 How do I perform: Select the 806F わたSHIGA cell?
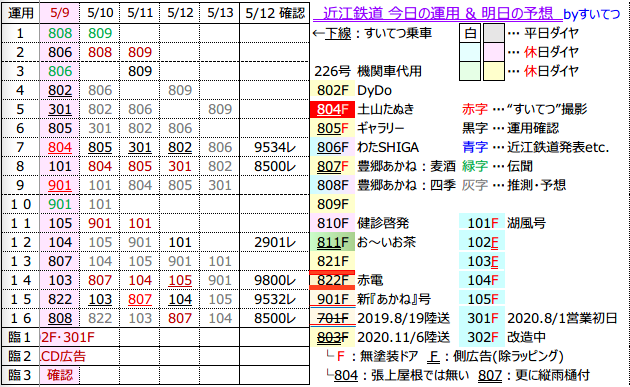click(x=332, y=147)
